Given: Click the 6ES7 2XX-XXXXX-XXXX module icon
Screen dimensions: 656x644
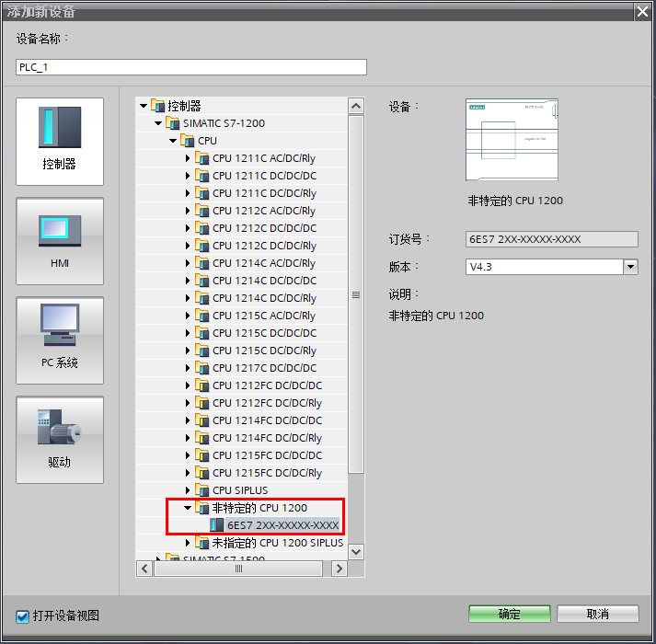Looking at the screenshot, I should click(x=216, y=524).
